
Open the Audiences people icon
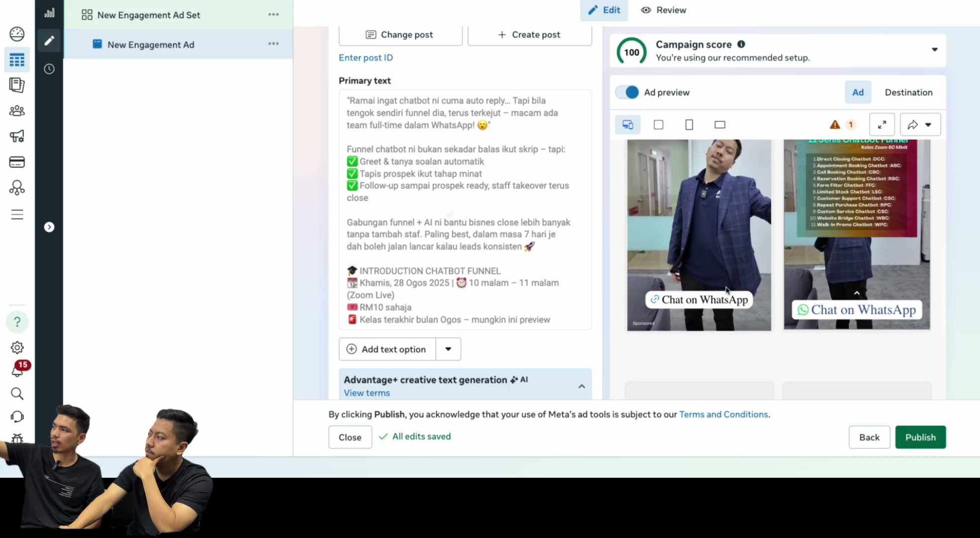pyautogui.click(x=17, y=111)
